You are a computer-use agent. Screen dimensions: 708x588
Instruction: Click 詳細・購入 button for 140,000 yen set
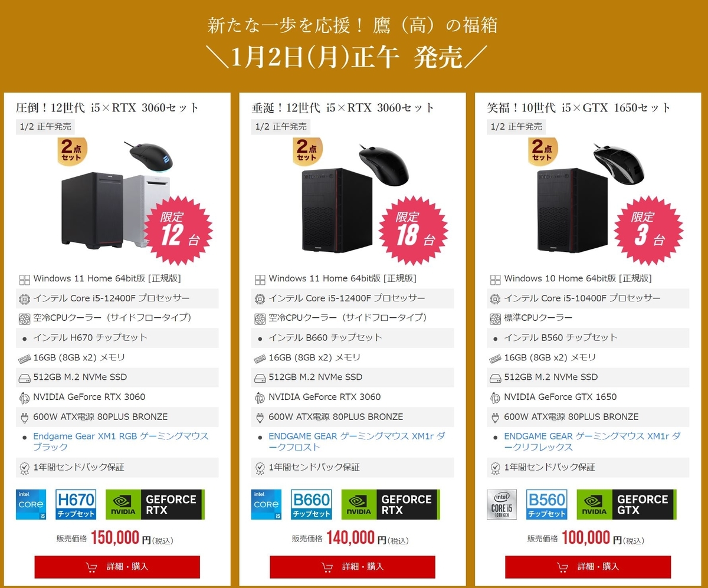pyautogui.click(x=353, y=567)
